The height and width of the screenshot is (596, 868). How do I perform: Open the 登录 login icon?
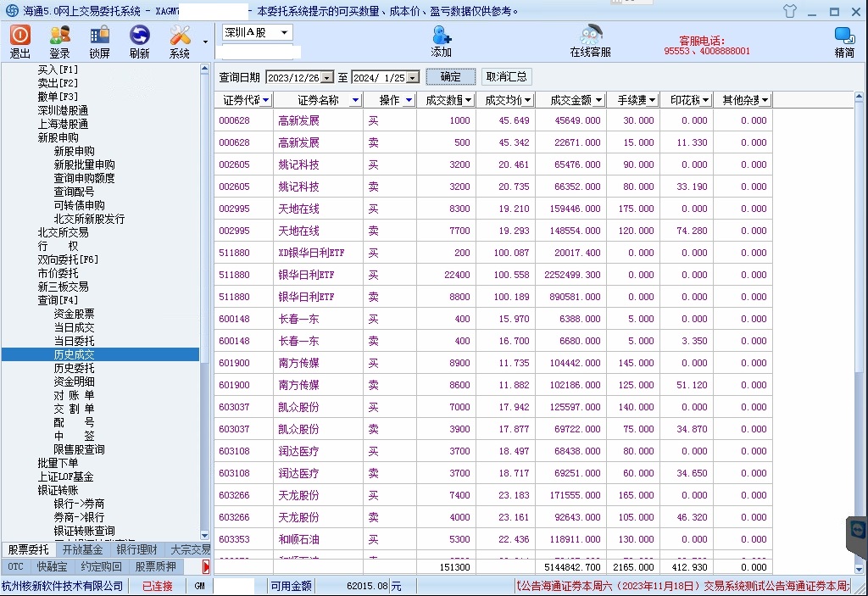click(x=60, y=36)
